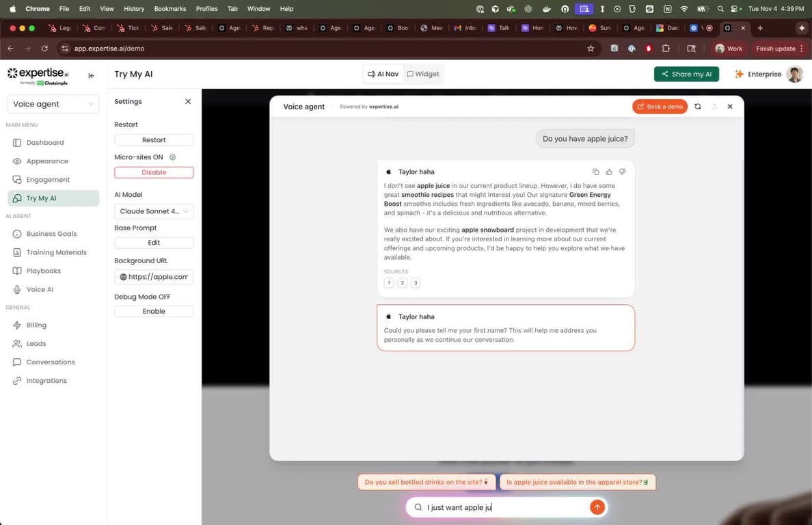
Task: Click the Restart button
Action: [x=154, y=139]
